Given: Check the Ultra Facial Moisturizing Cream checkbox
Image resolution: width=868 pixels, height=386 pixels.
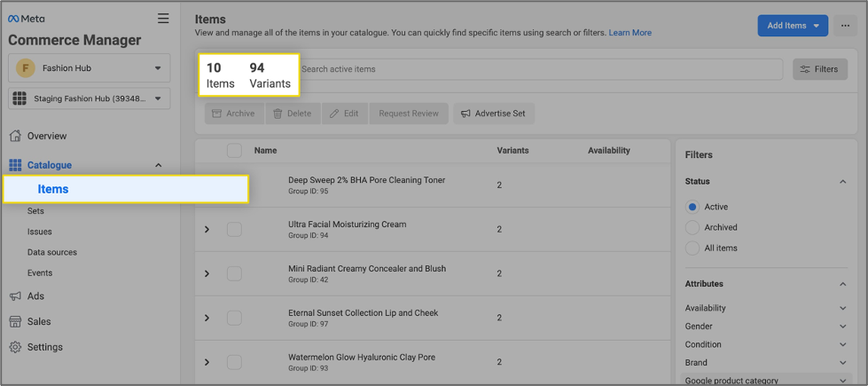Looking at the screenshot, I should click(234, 229).
